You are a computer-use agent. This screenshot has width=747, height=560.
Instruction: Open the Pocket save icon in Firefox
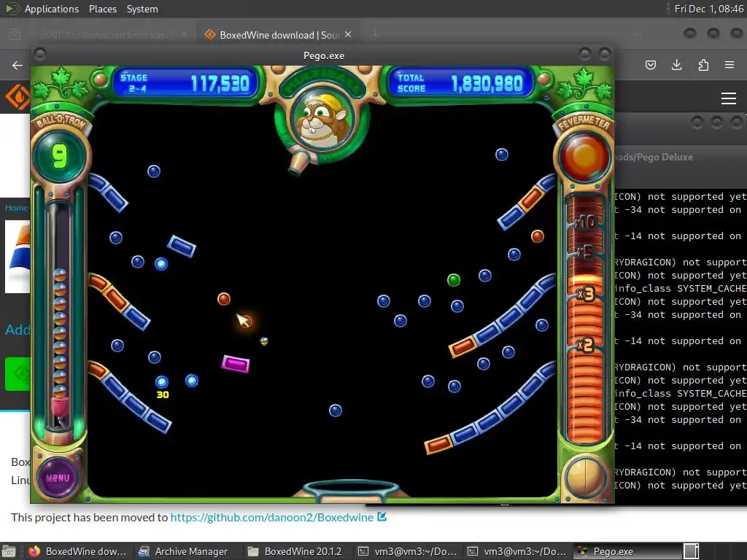pyautogui.click(x=650, y=65)
